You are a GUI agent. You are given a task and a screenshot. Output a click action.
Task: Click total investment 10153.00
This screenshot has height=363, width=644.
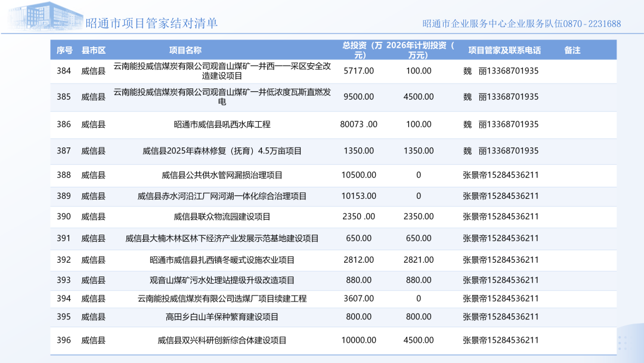pos(358,196)
